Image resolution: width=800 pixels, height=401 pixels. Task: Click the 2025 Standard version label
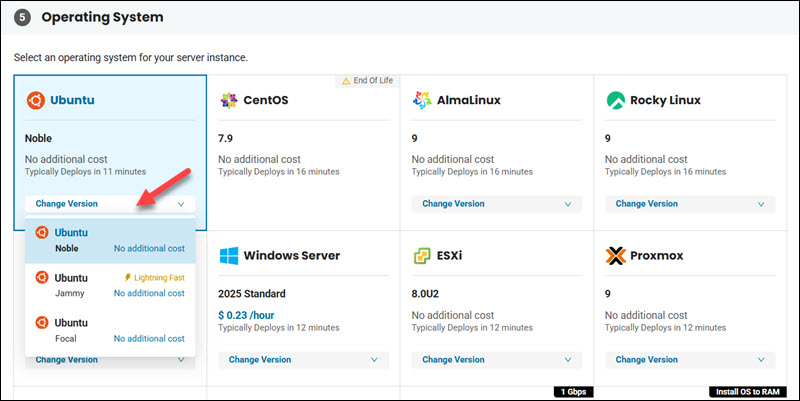[252, 294]
